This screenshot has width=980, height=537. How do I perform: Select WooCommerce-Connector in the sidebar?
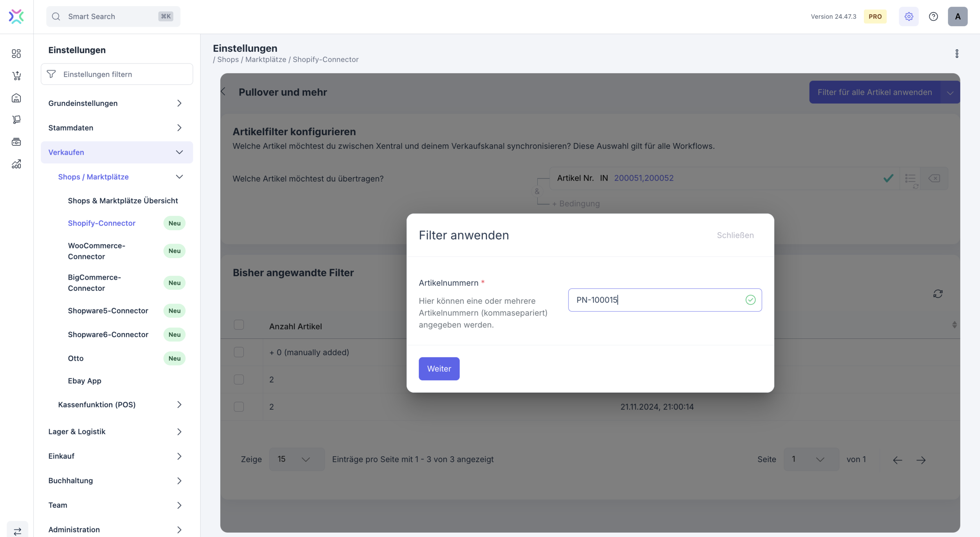pyautogui.click(x=96, y=251)
